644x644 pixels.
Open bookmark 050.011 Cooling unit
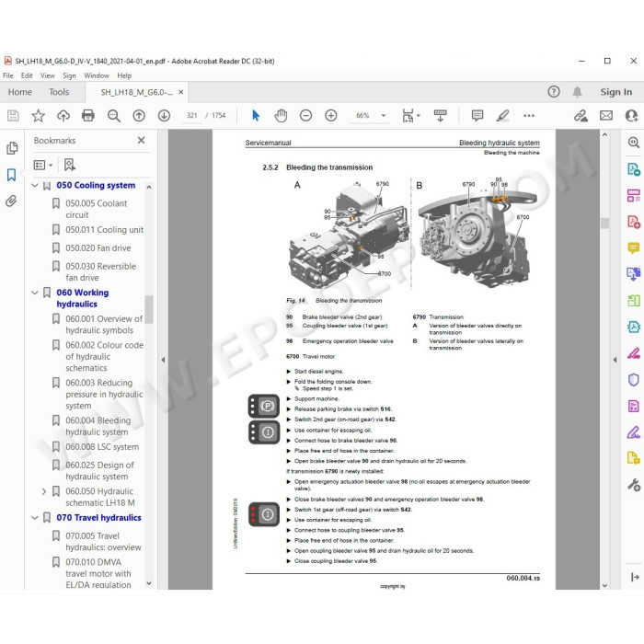[x=104, y=230]
